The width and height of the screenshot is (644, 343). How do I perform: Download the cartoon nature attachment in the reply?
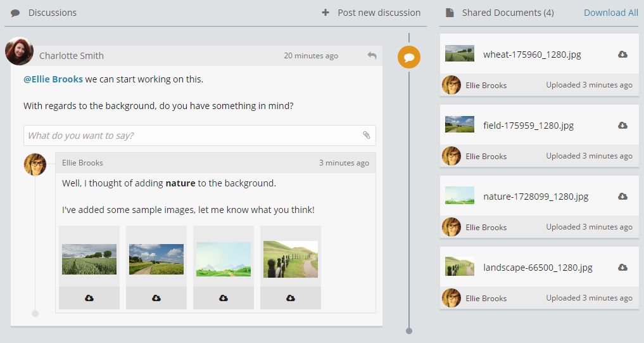click(224, 298)
